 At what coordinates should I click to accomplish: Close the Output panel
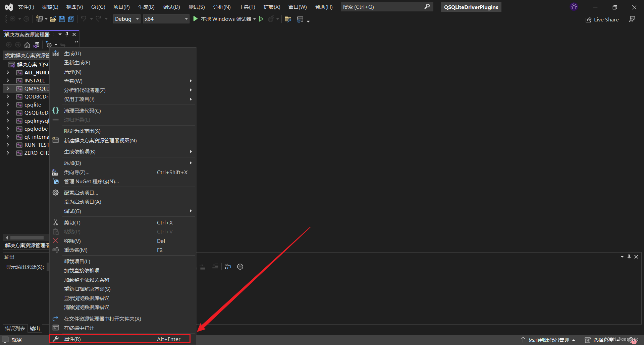636,257
